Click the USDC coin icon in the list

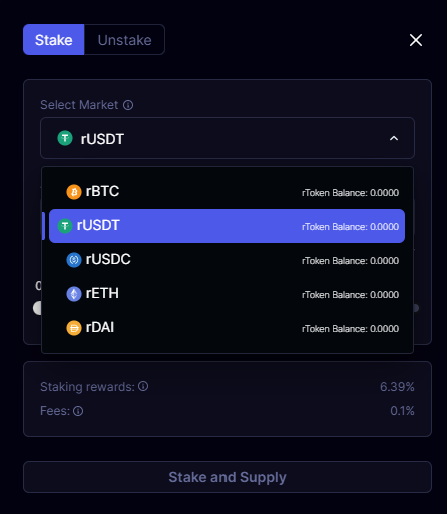pos(74,260)
